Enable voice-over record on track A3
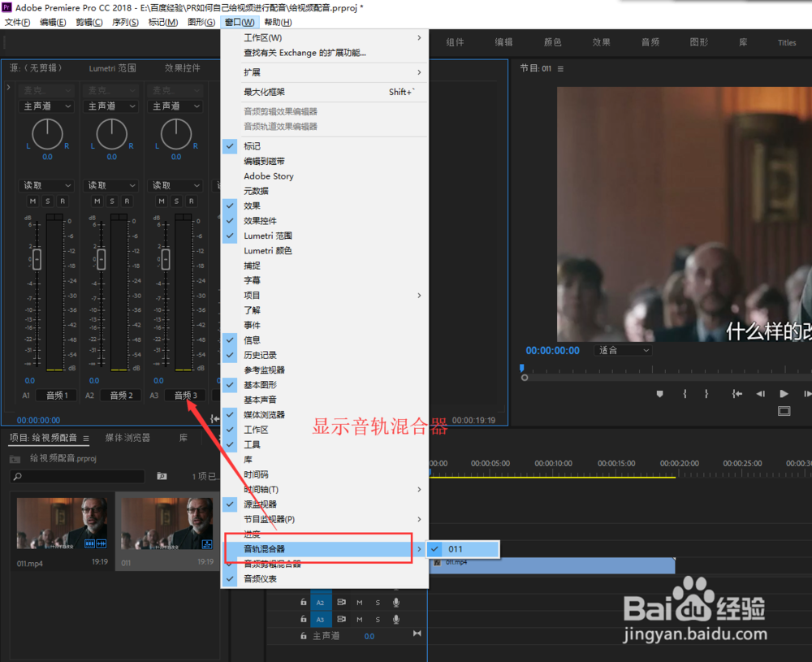 coord(396,619)
